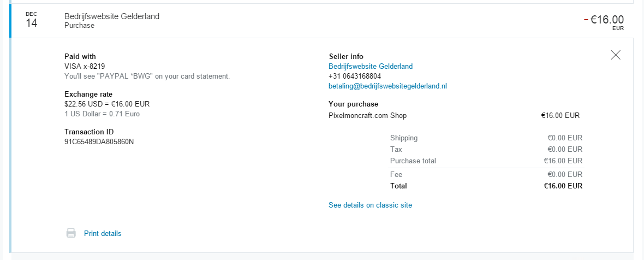Click the seller's betaling email address

[387, 86]
